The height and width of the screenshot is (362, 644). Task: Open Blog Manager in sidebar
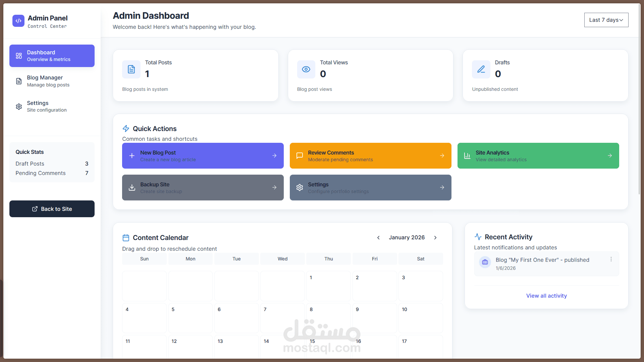tap(52, 81)
